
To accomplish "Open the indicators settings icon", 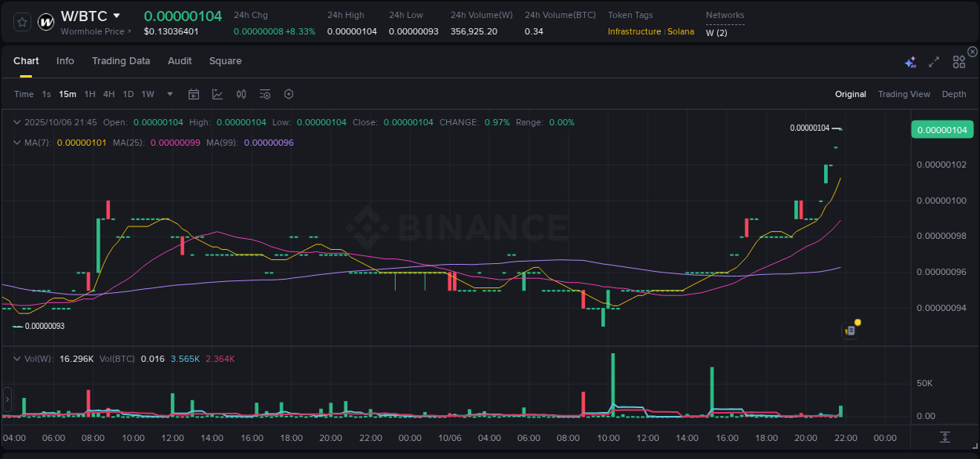I will [265, 93].
